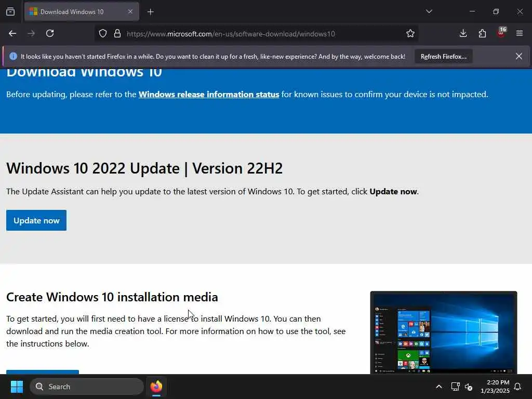Viewport: 532px width, 399px height.
Task: Dismiss the Firefox notification bar
Action: pyautogui.click(x=519, y=56)
